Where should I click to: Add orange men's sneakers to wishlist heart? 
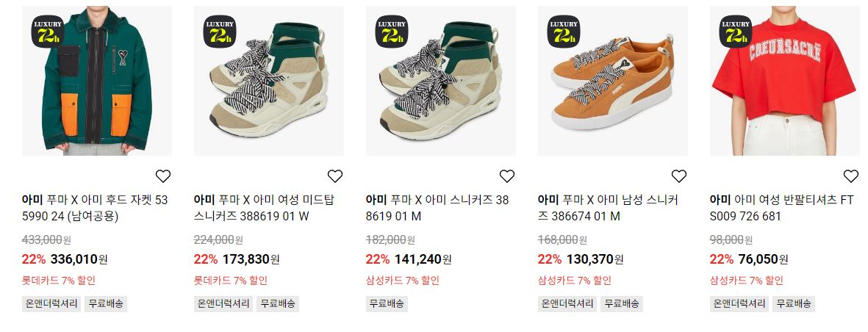click(x=678, y=176)
